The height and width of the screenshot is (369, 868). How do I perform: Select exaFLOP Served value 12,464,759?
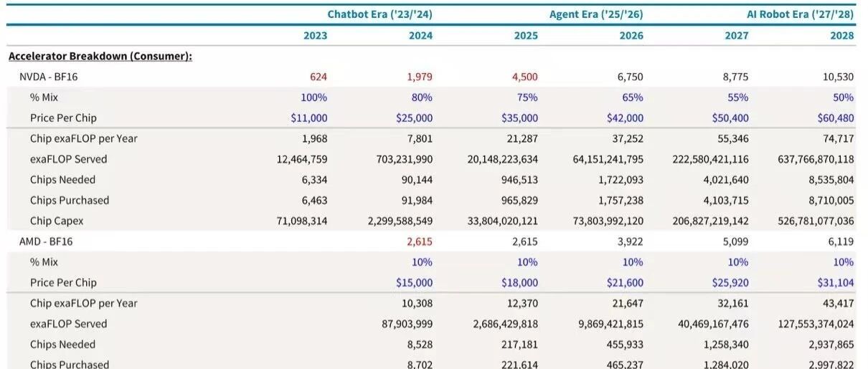pos(301,159)
